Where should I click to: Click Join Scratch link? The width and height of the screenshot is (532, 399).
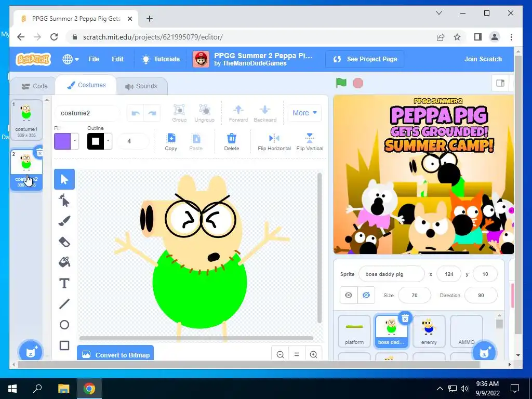(x=483, y=59)
